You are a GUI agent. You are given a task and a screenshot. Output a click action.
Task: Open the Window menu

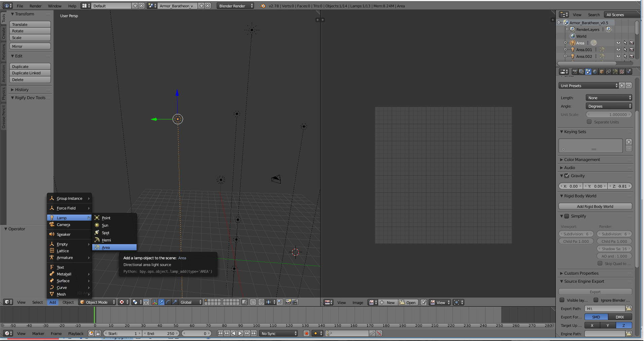coord(55,6)
